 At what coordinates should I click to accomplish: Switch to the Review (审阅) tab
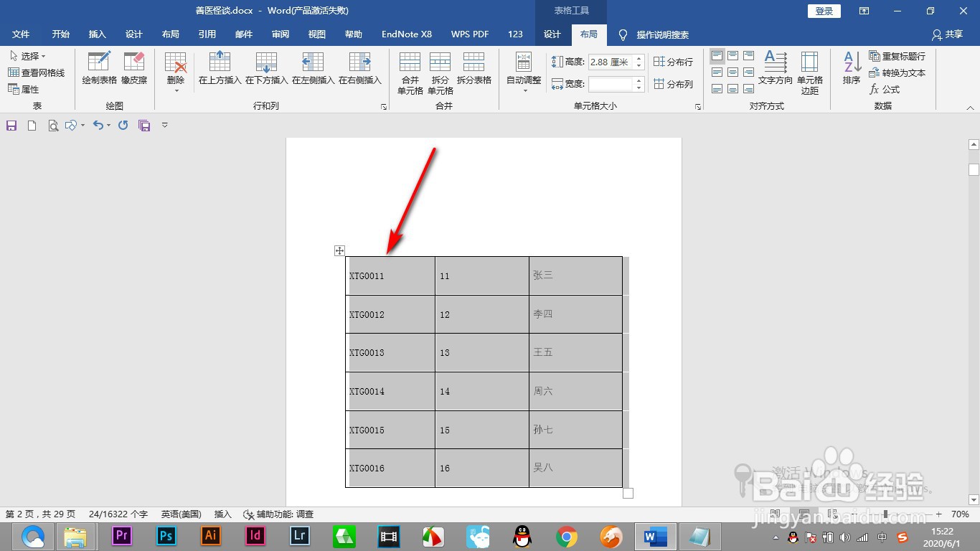pos(281,34)
